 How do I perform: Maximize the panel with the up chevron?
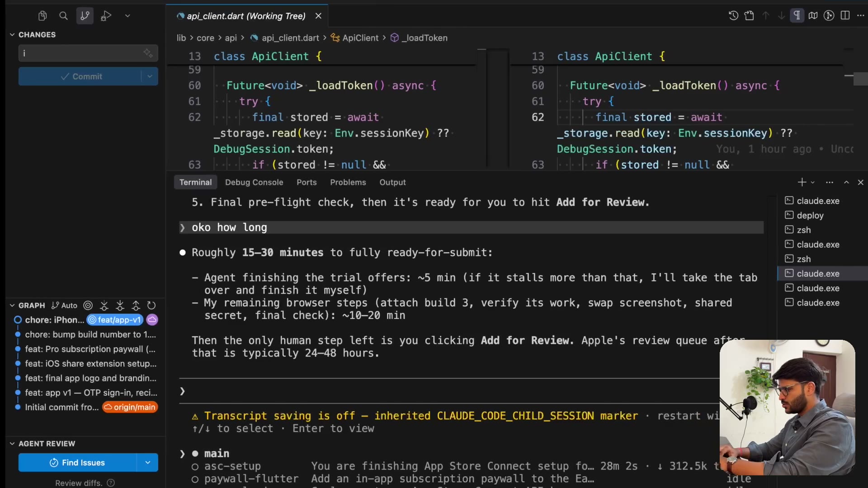(846, 182)
